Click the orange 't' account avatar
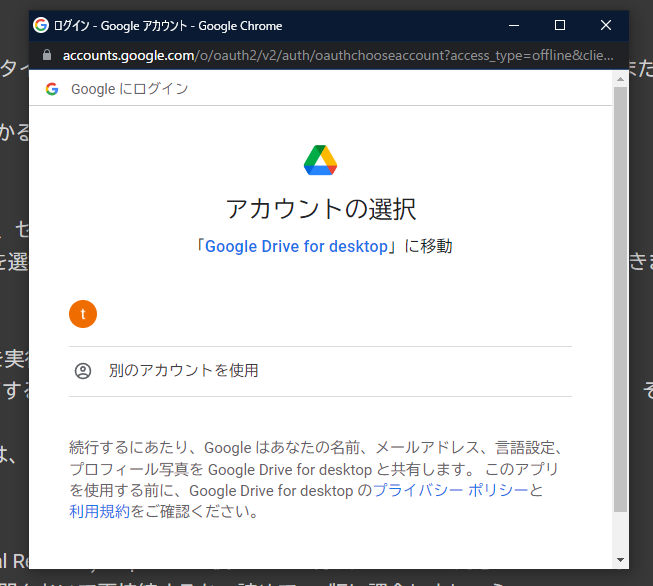 tap(83, 314)
